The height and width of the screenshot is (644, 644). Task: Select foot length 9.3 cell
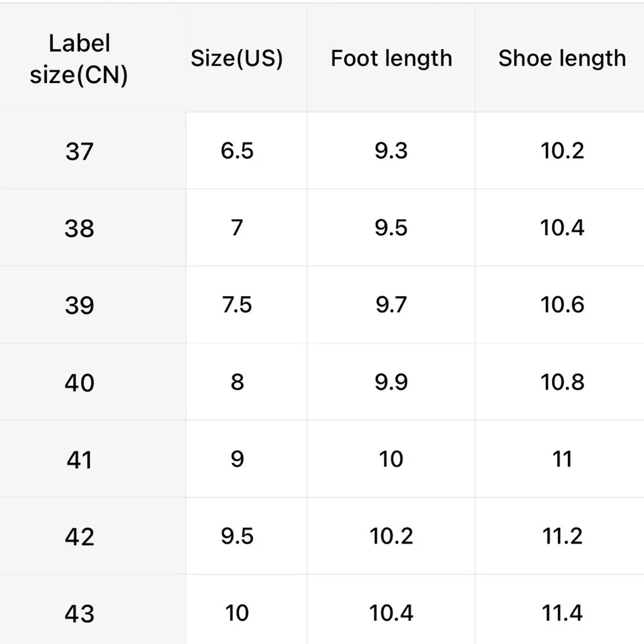(x=391, y=151)
